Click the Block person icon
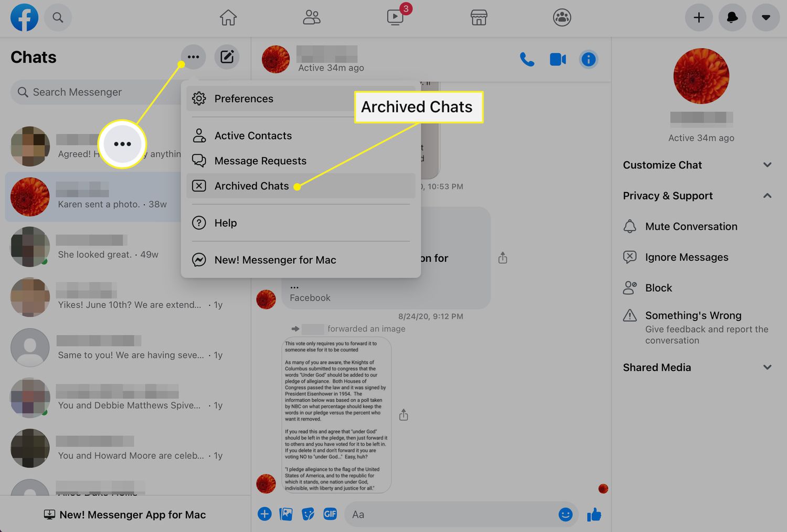The width and height of the screenshot is (787, 532). tap(630, 288)
